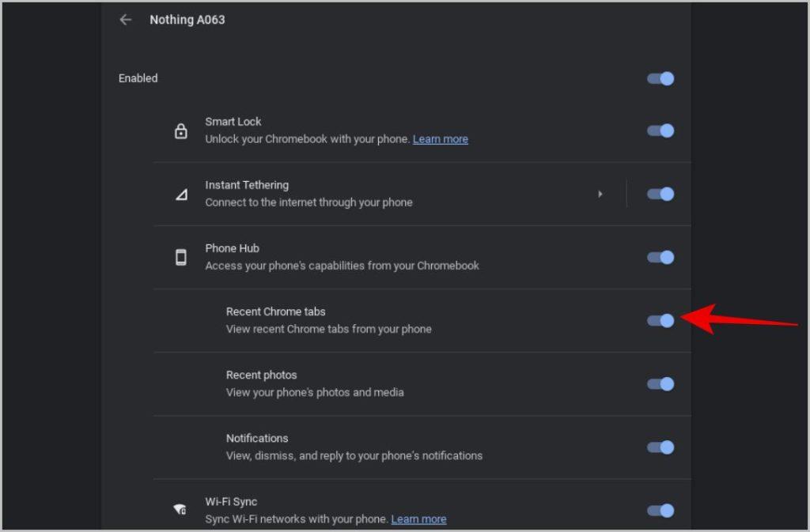
Task: Expand Instant Tethering details arrow
Action: 600,194
